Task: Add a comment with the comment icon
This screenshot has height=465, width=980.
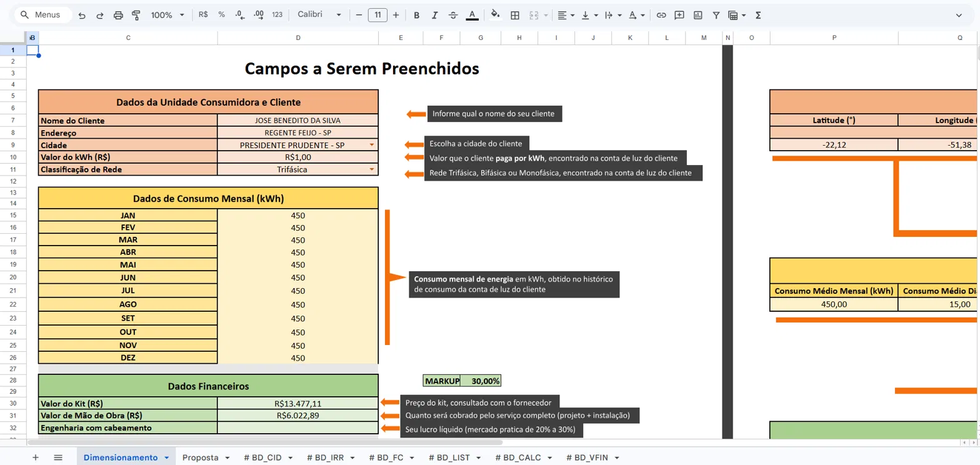Action: click(679, 14)
